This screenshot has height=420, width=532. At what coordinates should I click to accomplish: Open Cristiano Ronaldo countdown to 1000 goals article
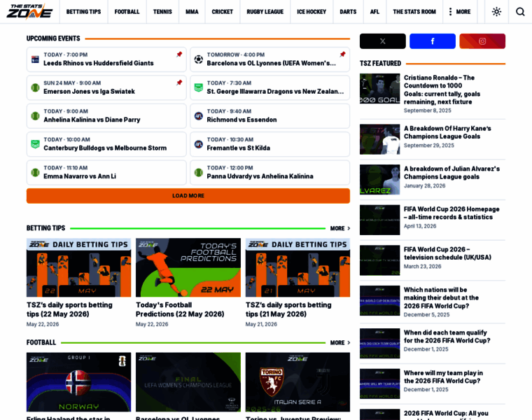[442, 90]
